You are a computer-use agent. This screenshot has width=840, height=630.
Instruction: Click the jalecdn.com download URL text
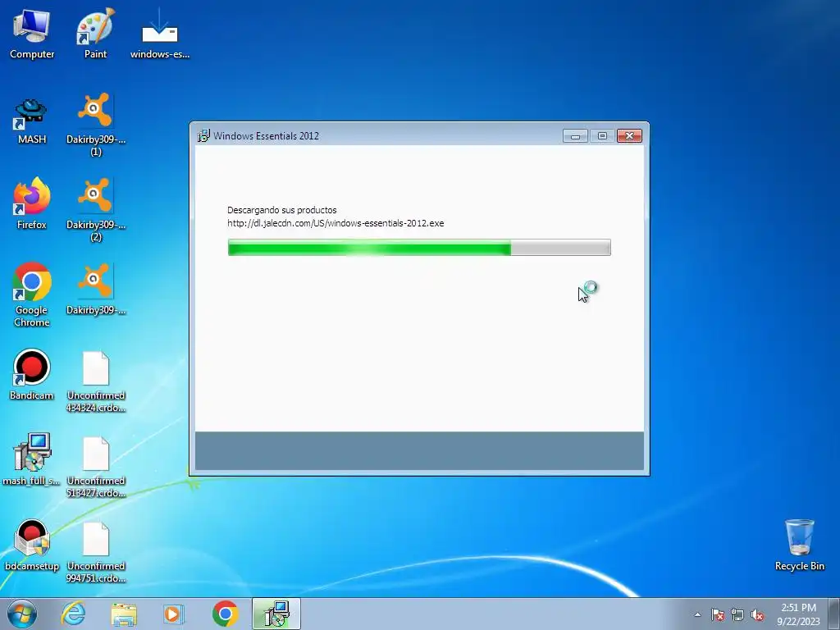(336, 223)
